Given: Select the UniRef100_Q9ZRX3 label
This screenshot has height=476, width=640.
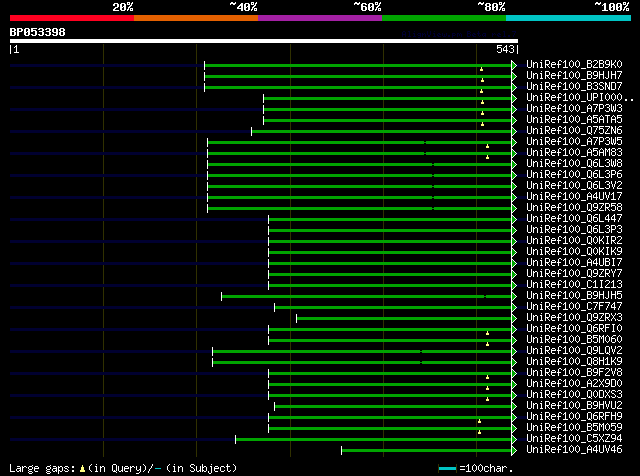Looking at the screenshot, I should [x=574, y=318].
